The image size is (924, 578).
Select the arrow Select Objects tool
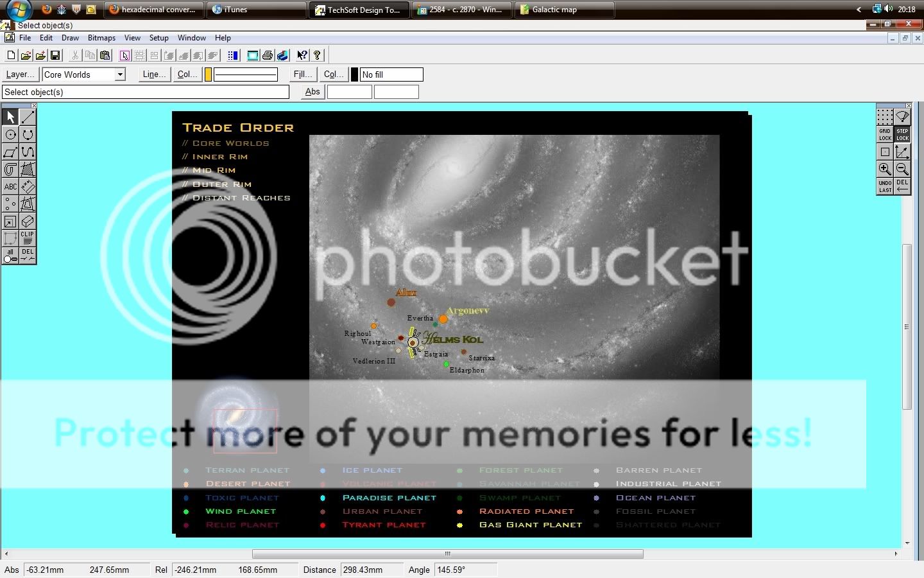[10, 117]
